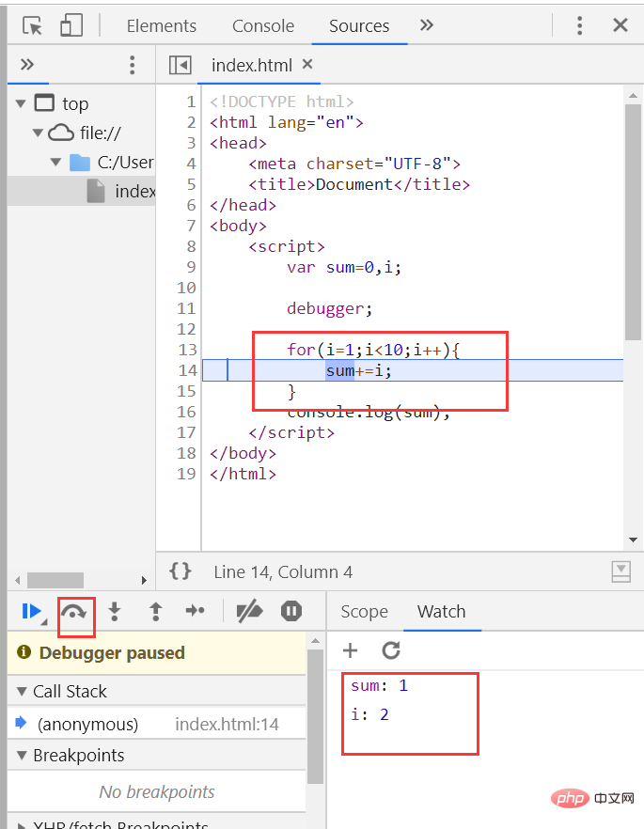
Task: Deactivate breakpoints toggle icon
Action: (249, 611)
